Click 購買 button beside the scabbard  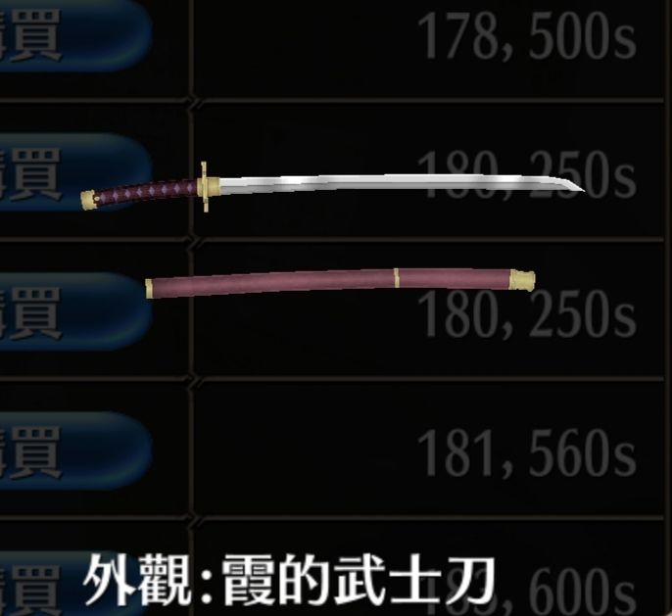75,311
